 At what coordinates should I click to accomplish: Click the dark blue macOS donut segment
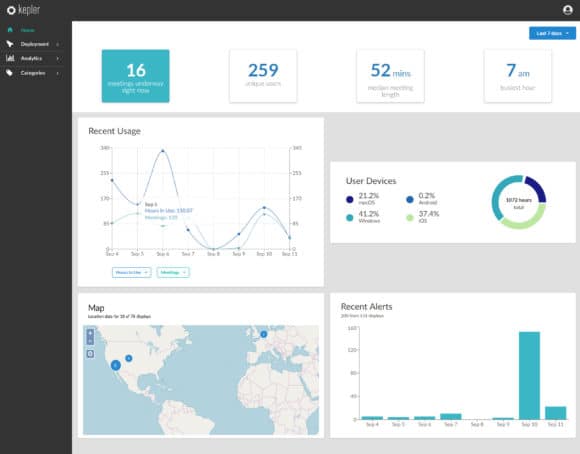(x=537, y=187)
